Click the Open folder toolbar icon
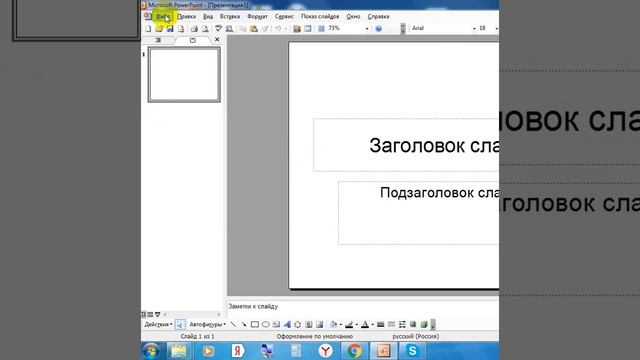The height and width of the screenshot is (360, 640). pos(159,29)
